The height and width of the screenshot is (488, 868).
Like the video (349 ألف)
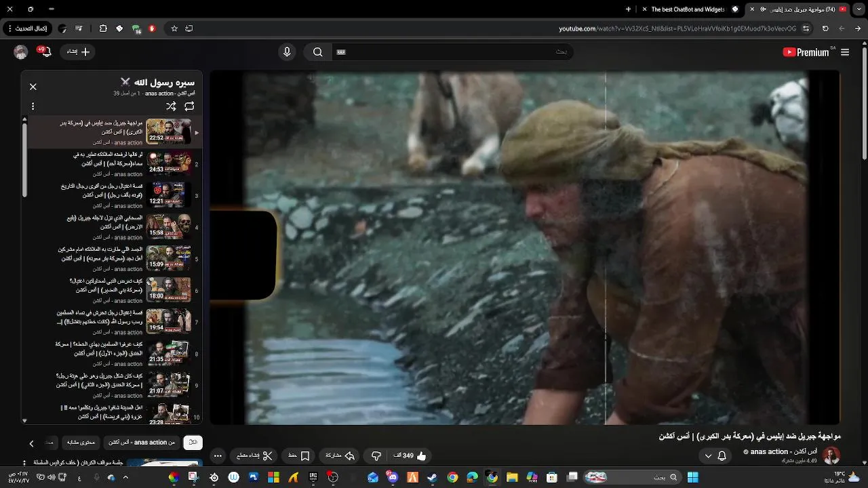[410, 456]
